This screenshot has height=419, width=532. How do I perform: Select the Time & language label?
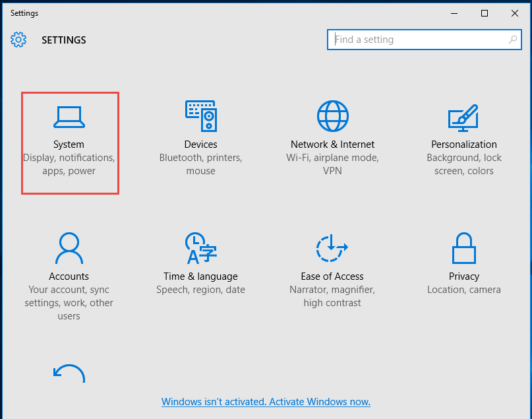[x=201, y=276]
